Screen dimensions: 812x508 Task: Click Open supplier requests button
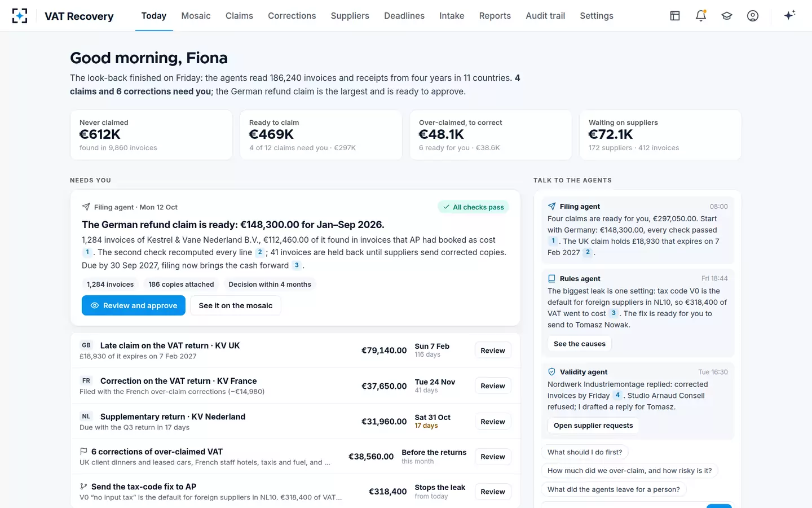593,426
